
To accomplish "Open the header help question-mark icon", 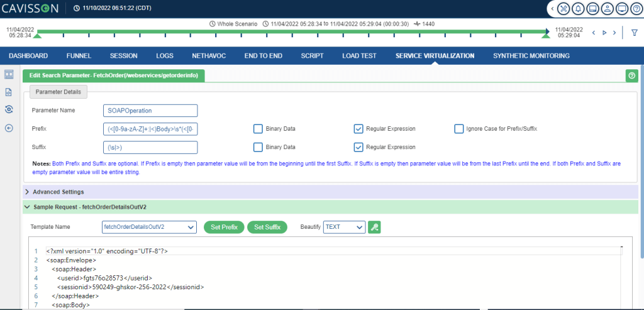I will click(x=636, y=9).
